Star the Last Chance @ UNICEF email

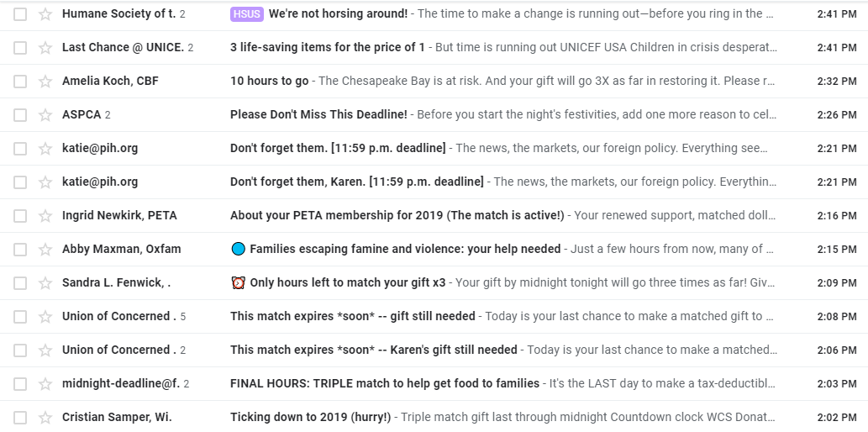tap(45, 48)
